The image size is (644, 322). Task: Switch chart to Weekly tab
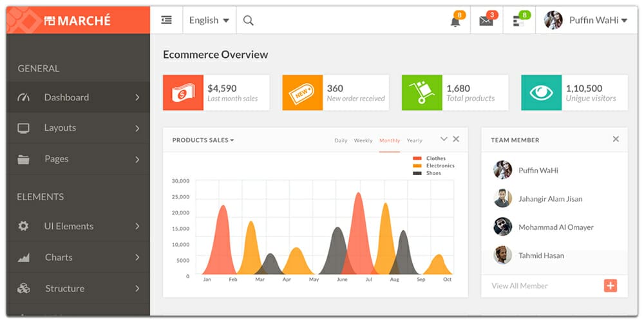tap(363, 140)
